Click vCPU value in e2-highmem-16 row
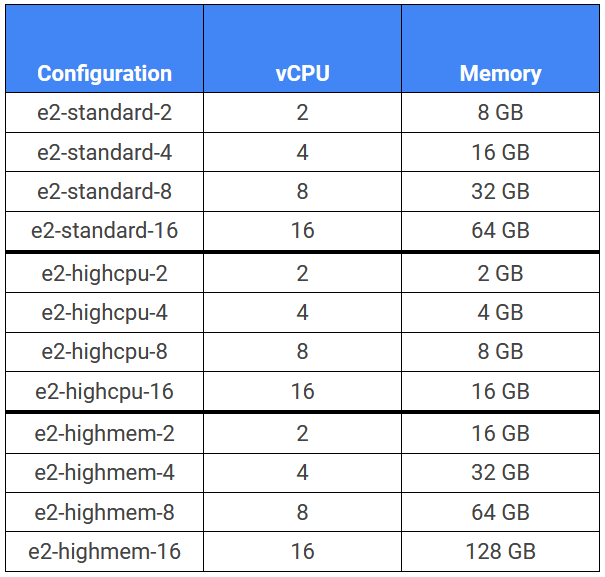605x577 pixels. [302, 551]
